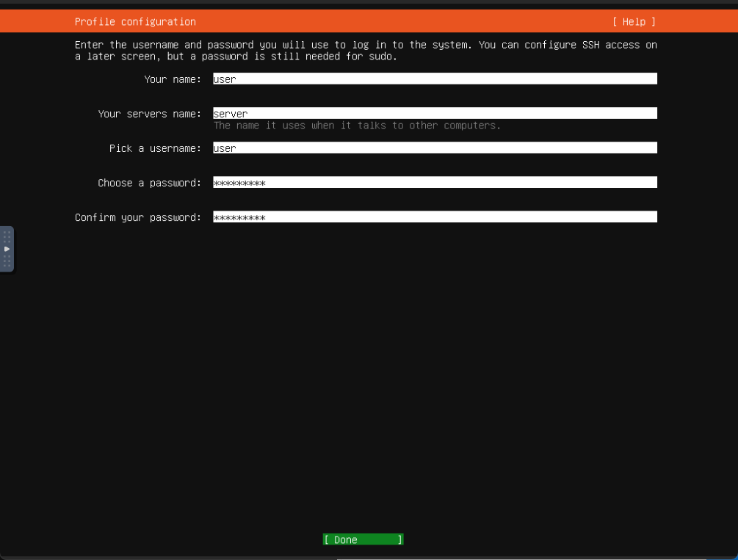Select the Your servers name field
738x560 pixels.
[435, 114]
